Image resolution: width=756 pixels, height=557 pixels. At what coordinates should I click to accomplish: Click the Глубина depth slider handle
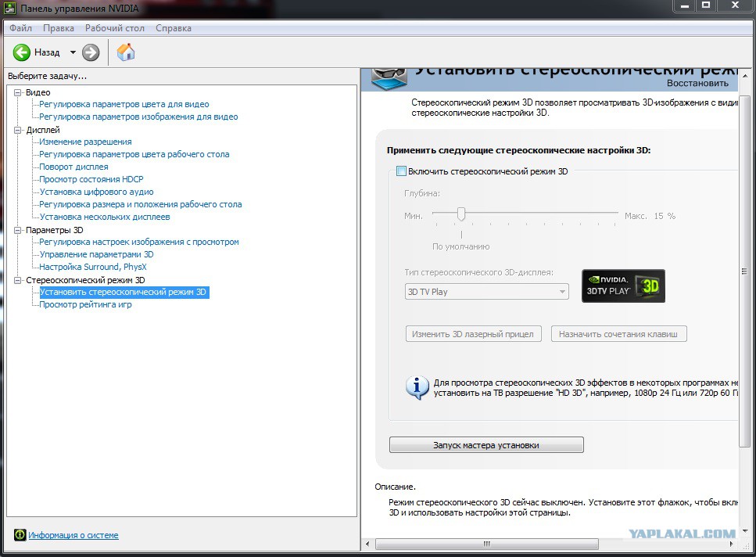[x=461, y=214]
